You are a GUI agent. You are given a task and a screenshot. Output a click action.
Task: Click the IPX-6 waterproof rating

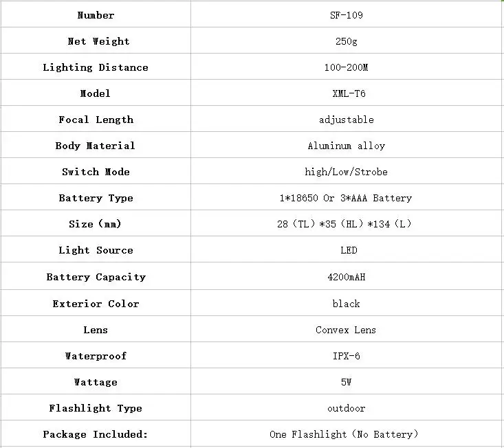tap(347, 356)
